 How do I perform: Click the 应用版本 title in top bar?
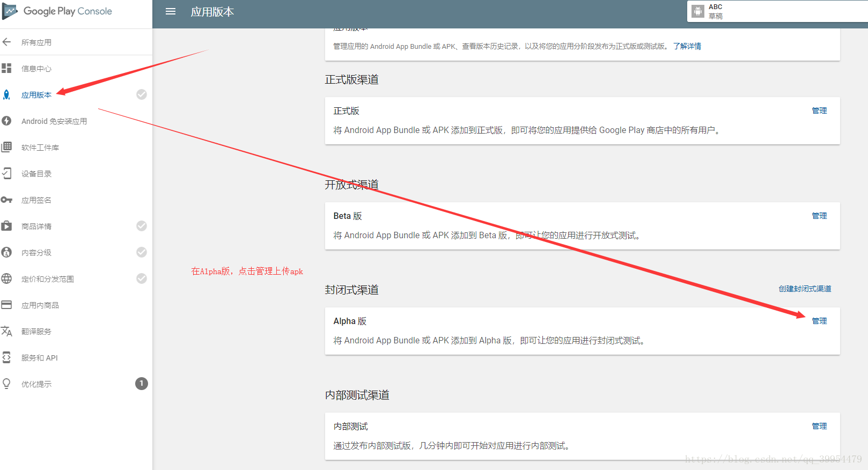tap(212, 12)
